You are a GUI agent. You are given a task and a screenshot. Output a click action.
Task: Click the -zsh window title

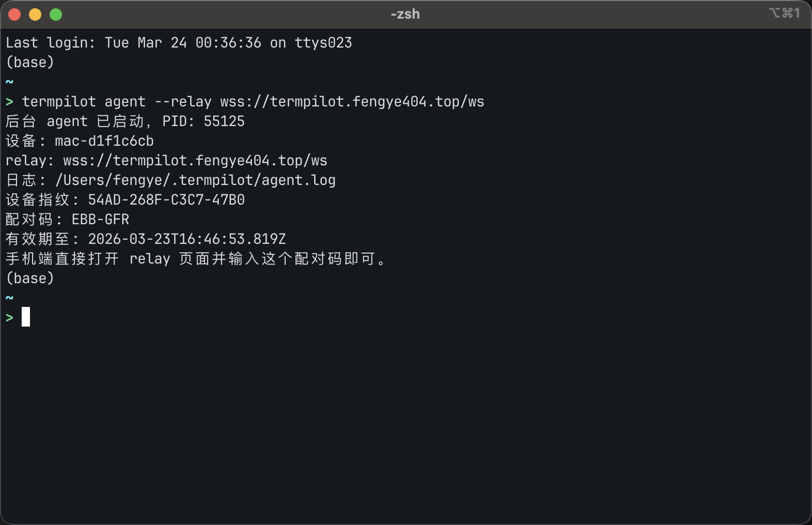point(405,14)
